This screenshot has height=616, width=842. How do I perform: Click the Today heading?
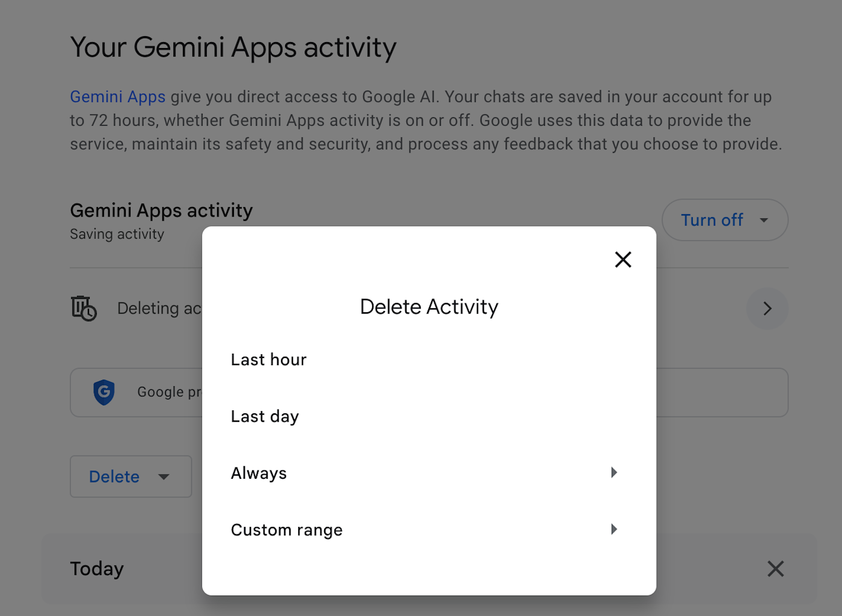tap(97, 568)
